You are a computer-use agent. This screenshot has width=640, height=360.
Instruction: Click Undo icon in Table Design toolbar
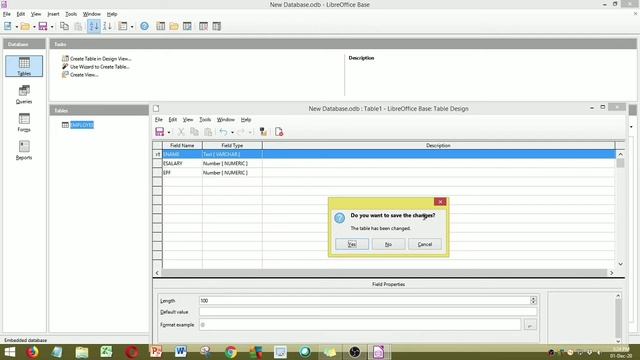point(223,131)
